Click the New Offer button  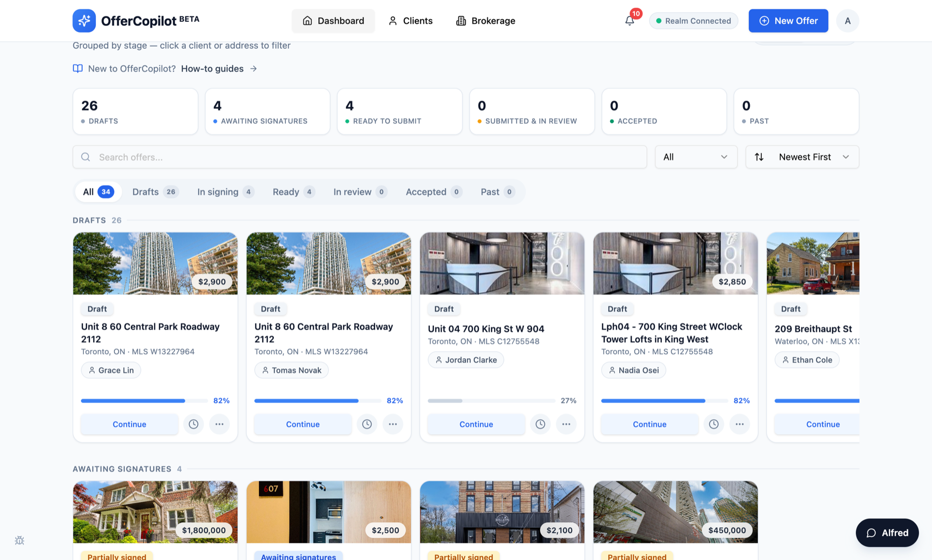[x=788, y=21]
